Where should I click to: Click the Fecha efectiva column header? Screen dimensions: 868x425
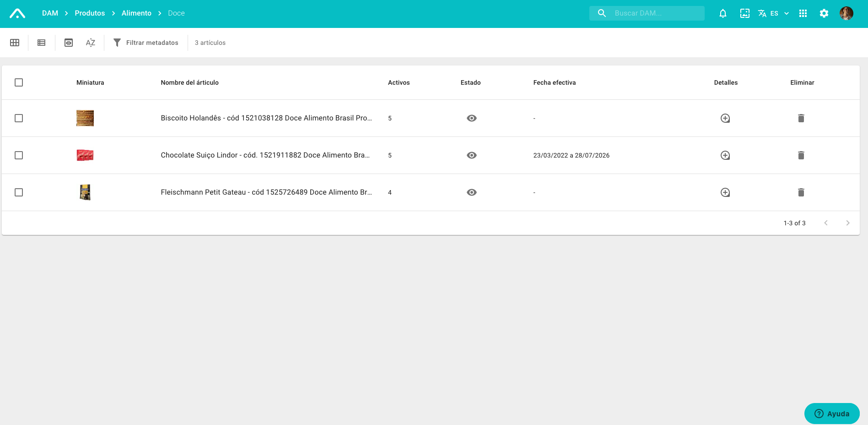555,82
